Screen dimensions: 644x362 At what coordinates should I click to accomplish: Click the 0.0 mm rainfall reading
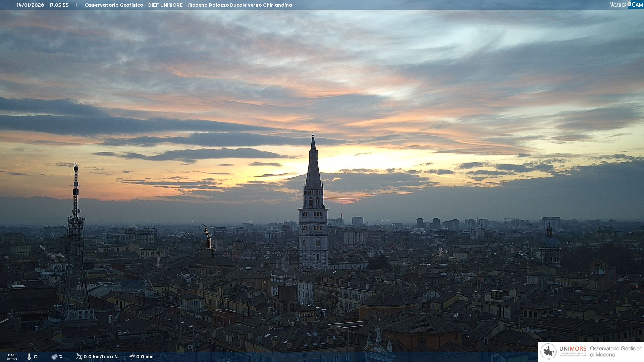tap(145, 357)
